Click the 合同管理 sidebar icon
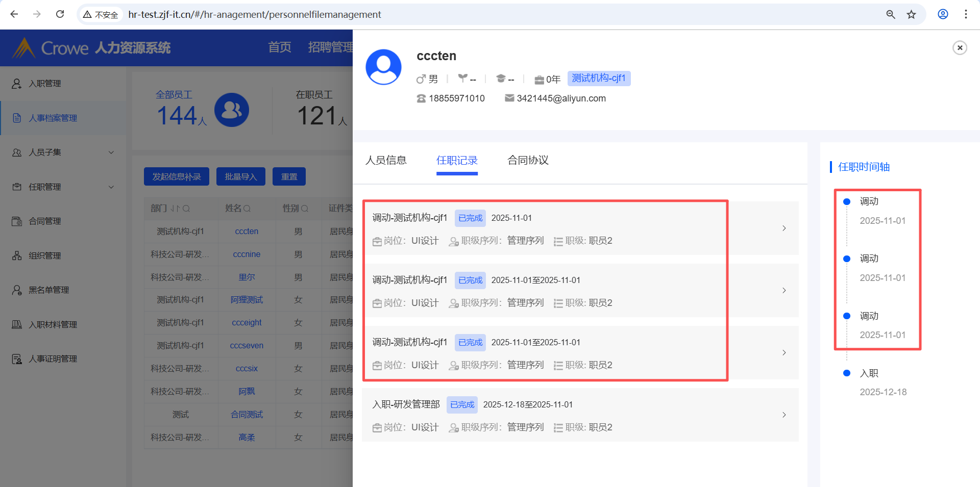The width and height of the screenshot is (980, 487). [x=17, y=221]
